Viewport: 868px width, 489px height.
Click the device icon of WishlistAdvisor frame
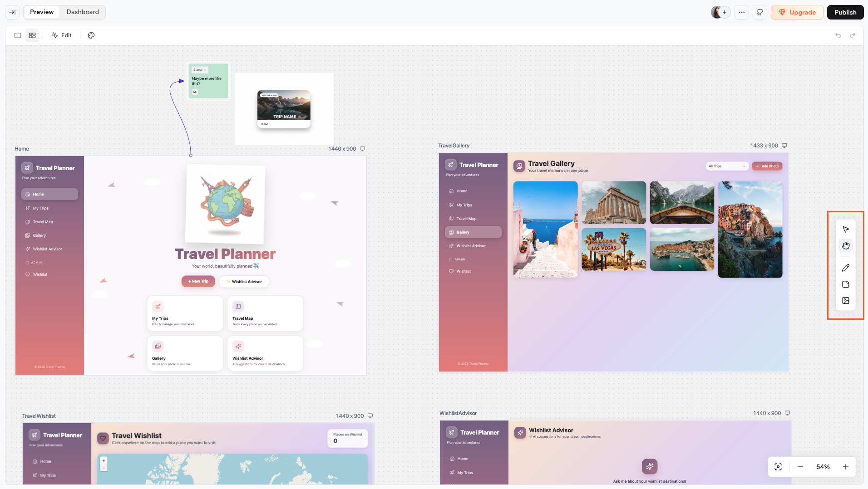click(x=787, y=413)
